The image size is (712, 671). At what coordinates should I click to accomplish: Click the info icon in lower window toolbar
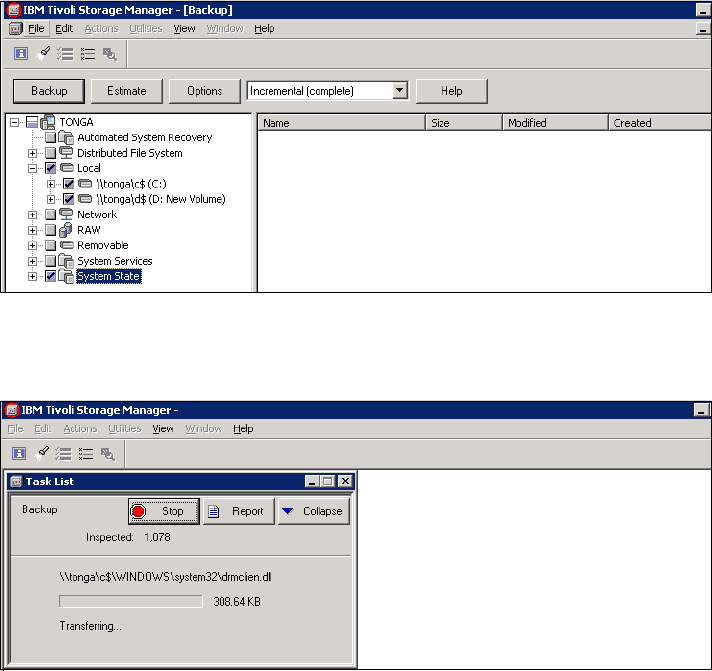pyautogui.click(x=19, y=454)
